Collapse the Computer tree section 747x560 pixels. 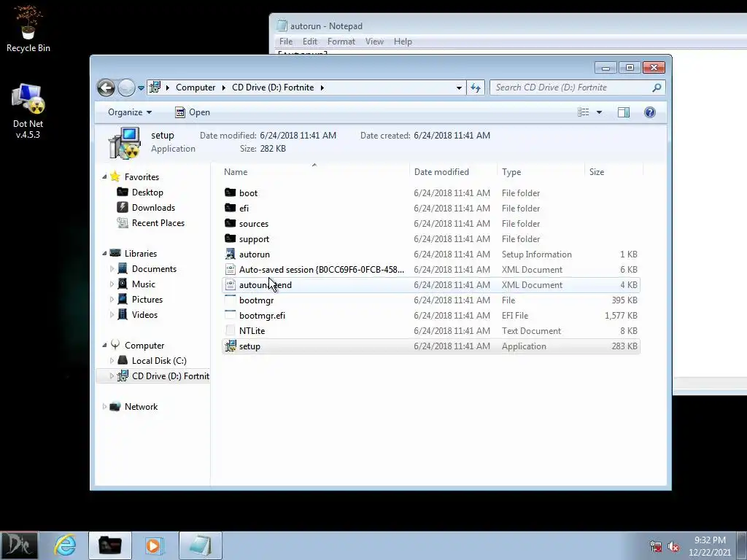coord(104,345)
